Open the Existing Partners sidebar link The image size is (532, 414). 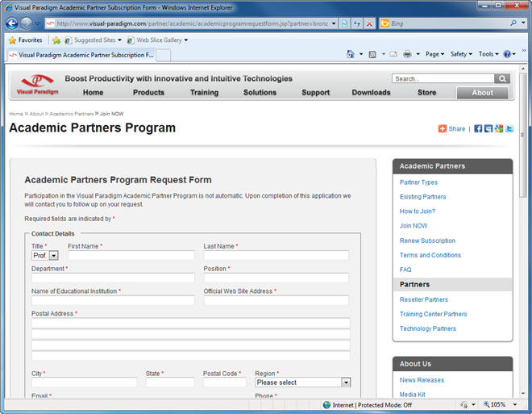click(422, 197)
